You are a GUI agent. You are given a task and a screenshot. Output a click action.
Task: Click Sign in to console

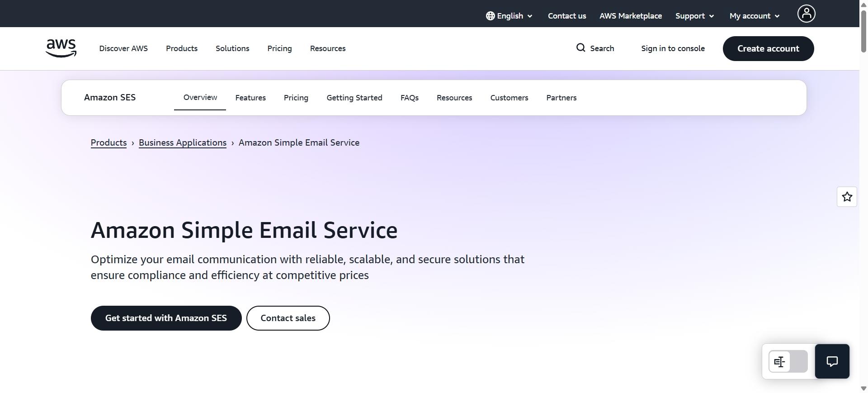(x=673, y=48)
